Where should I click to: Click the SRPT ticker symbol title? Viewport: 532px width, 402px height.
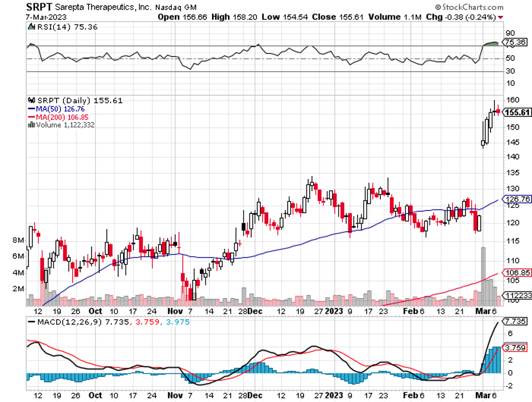(39, 7)
